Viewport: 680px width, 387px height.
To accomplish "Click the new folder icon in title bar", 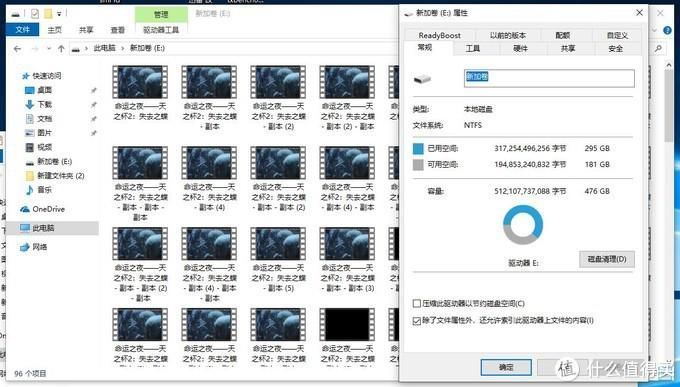I will (x=48, y=14).
